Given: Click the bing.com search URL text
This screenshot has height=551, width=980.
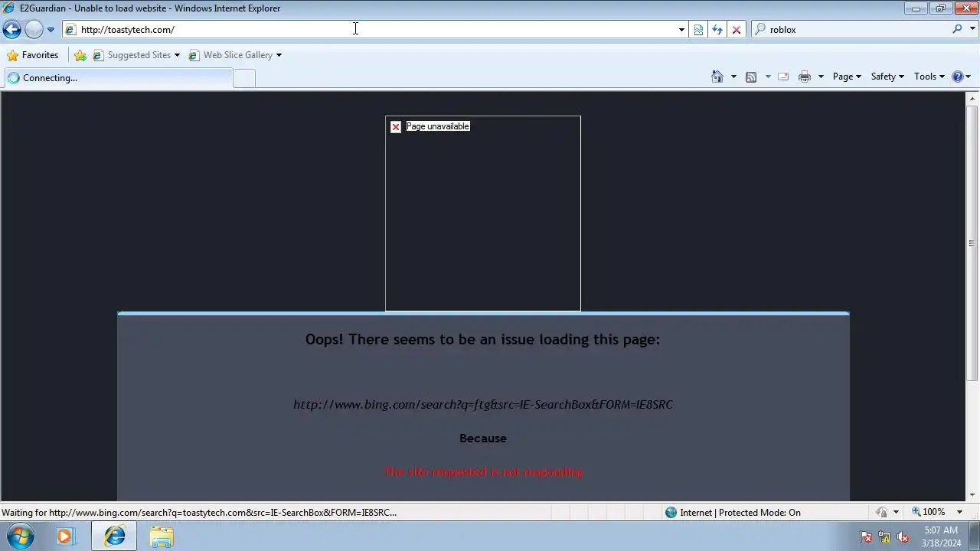Looking at the screenshot, I should [483, 404].
